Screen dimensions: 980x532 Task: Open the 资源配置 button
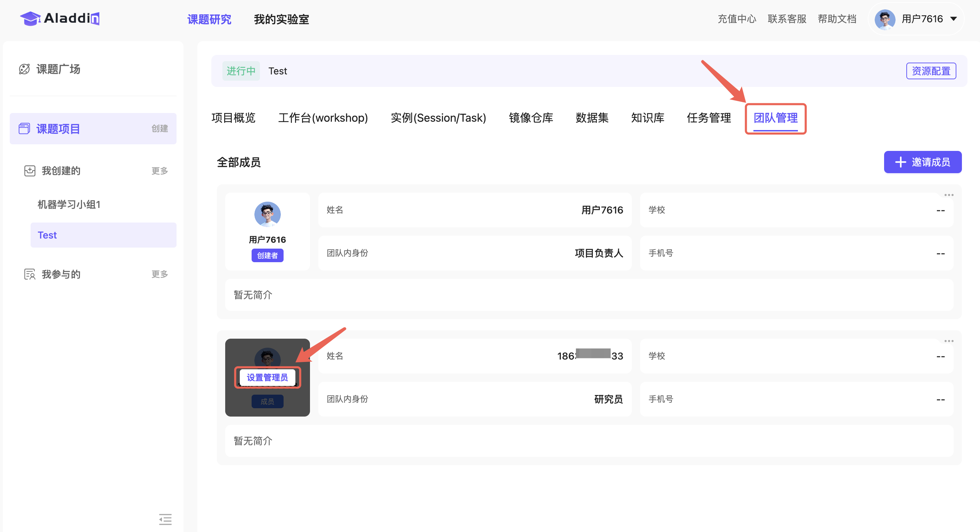tap(931, 71)
